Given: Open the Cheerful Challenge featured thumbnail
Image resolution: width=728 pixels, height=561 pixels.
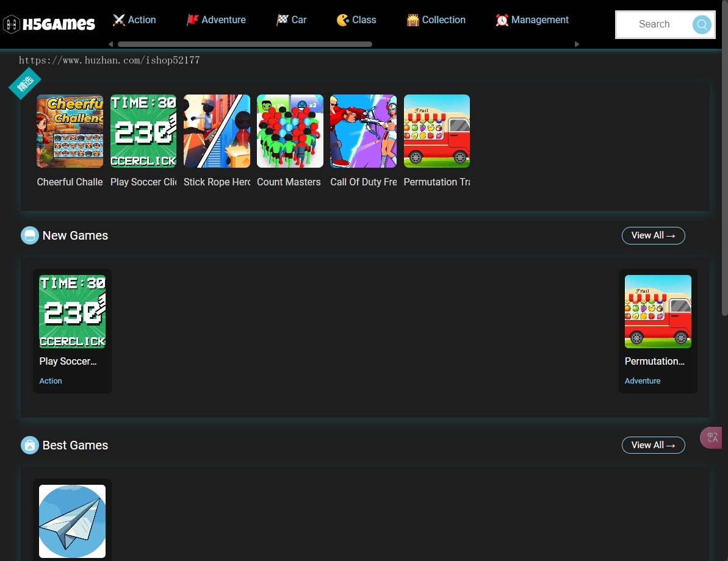Looking at the screenshot, I should pos(70,131).
